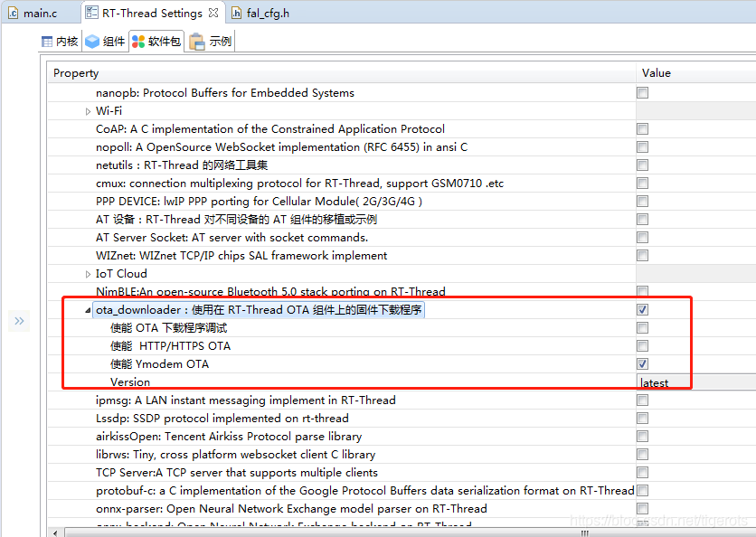Select the 内核 kernel tab
Screen dimensions: 756x537
pos(61,42)
